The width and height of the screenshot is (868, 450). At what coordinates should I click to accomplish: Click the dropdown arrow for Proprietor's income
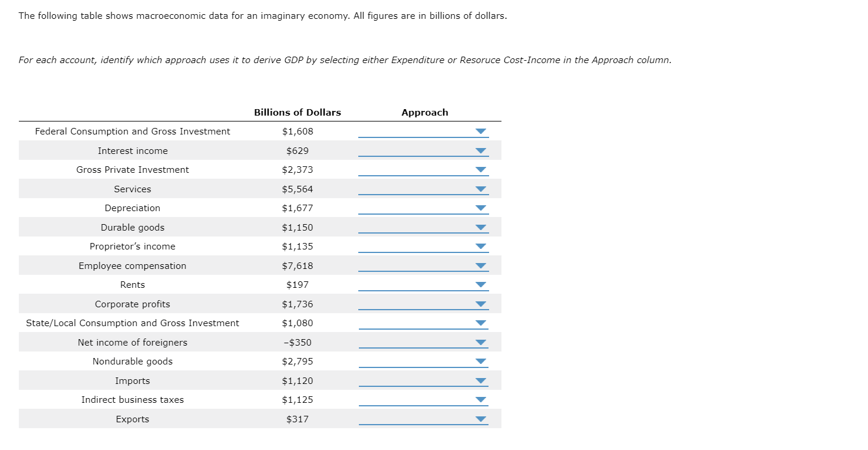pyautogui.click(x=480, y=246)
